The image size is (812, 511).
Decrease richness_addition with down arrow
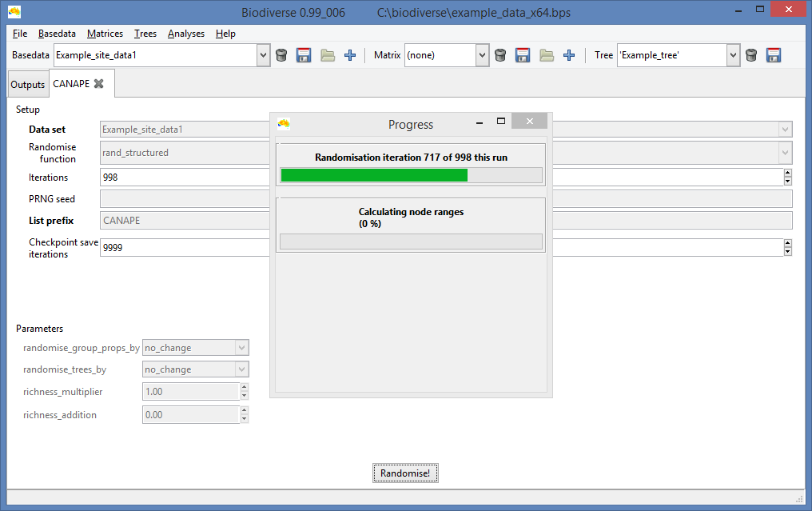click(x=245, y=419)
